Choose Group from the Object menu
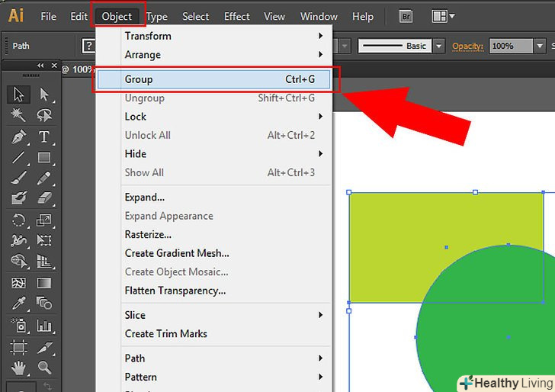This screenshot has width=555, height=392. [x=213, y=79]
